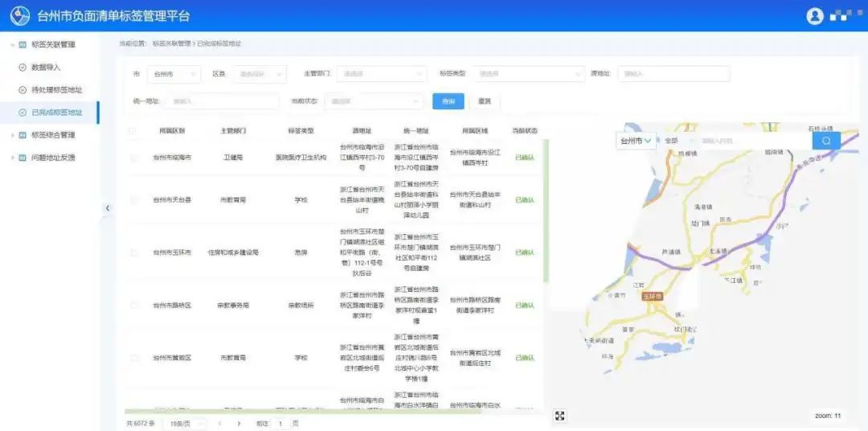The image size is (868, 431).
Task: Open the 标签类型 dropdown
Action: coord(529,74)
